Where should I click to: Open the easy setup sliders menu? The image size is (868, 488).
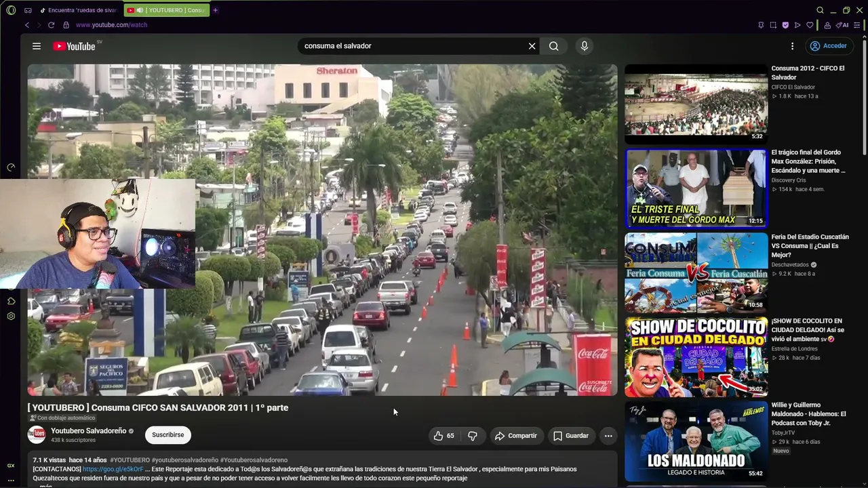point(858,25)
